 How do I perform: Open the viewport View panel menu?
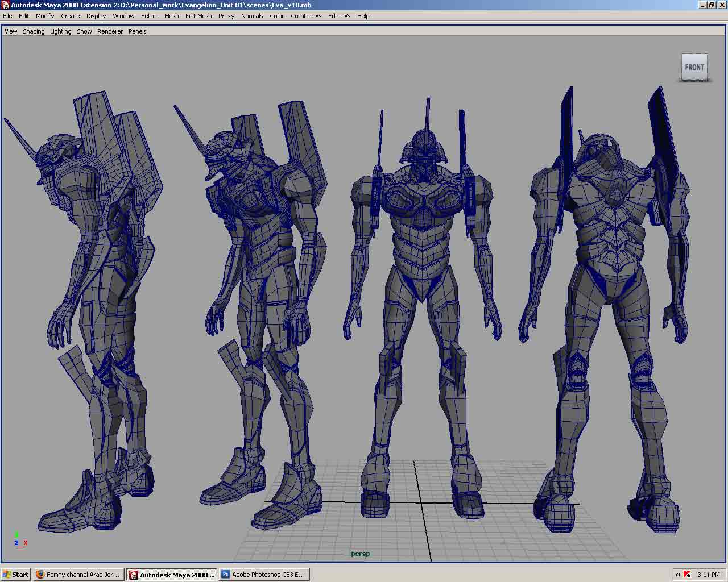click(11, 31)
